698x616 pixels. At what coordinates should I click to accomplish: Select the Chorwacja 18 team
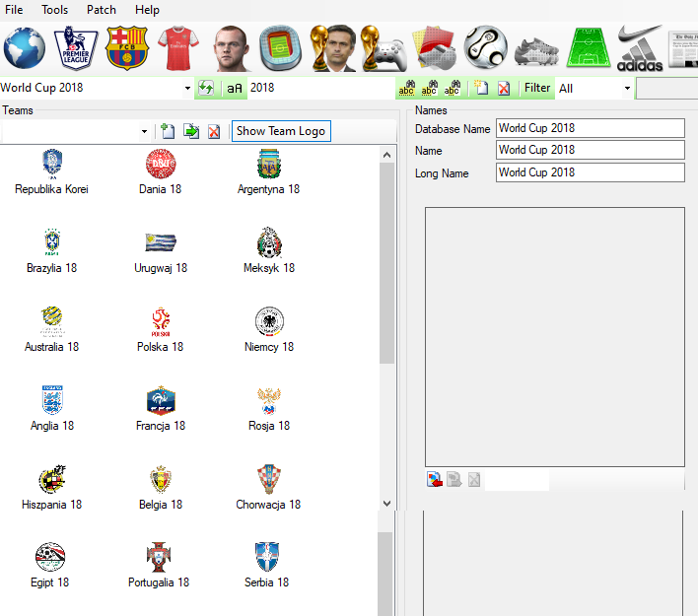click(x=268, y=487)
